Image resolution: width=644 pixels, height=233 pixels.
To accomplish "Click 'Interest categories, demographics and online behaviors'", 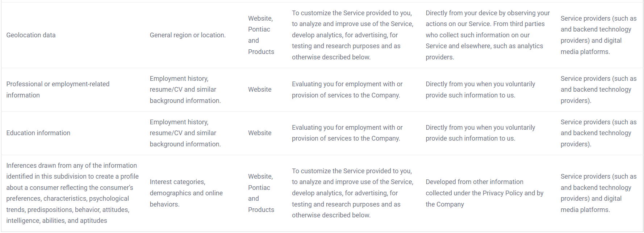I will click(x=186, y=193).
